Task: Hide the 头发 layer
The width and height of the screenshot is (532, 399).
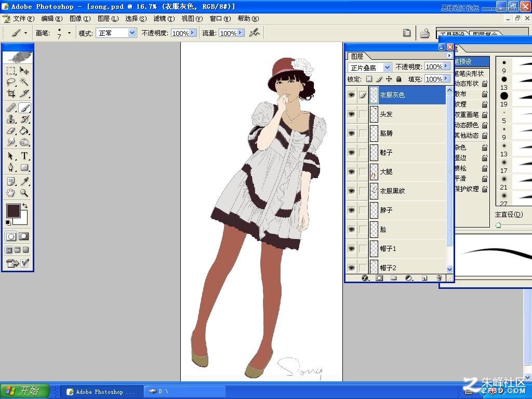Action: pyautogui.click(x=352, y=114)
